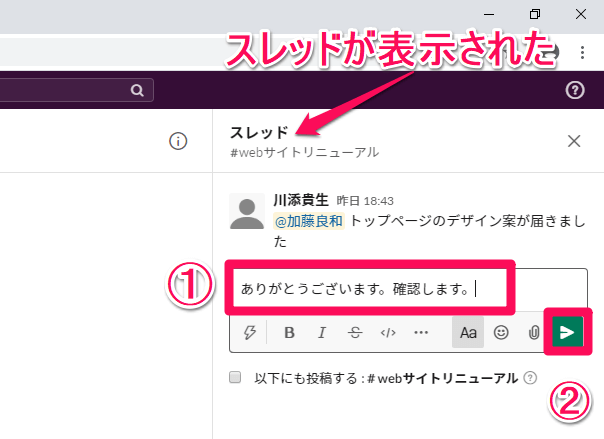Expand more formatting options (three dots)
The image size is (604, 439).
point(421,333)
